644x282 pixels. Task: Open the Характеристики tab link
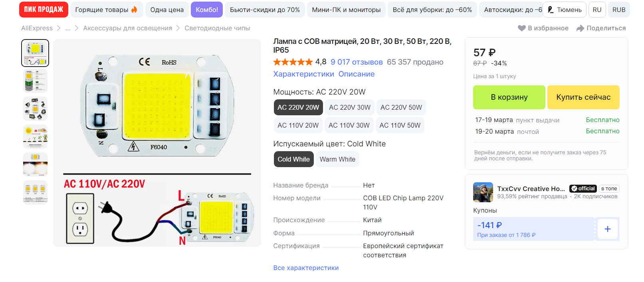point(303,74)
